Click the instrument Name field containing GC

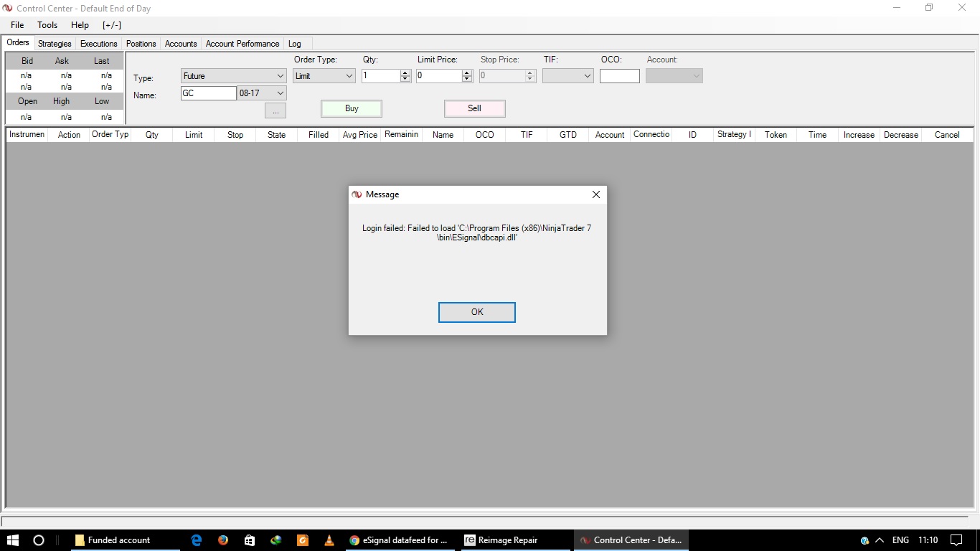[209, 93]
